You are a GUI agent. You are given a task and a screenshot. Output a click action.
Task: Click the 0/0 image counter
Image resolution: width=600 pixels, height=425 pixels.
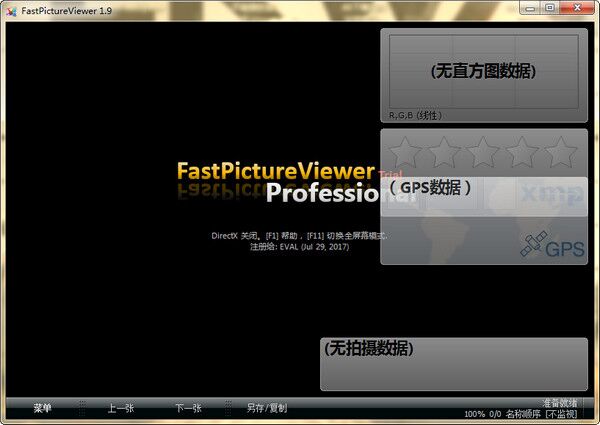[495, 414]
